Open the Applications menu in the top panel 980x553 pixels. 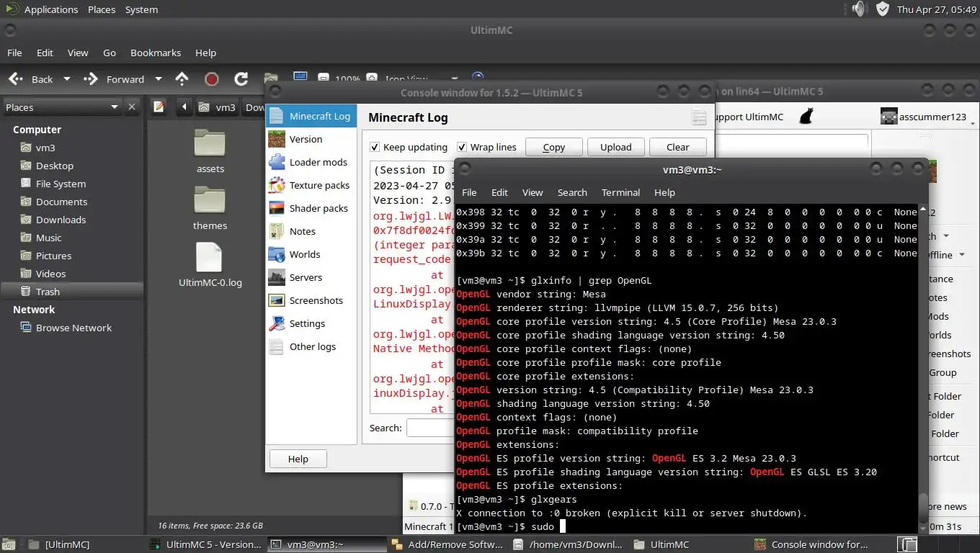click(x=50, y=9)
